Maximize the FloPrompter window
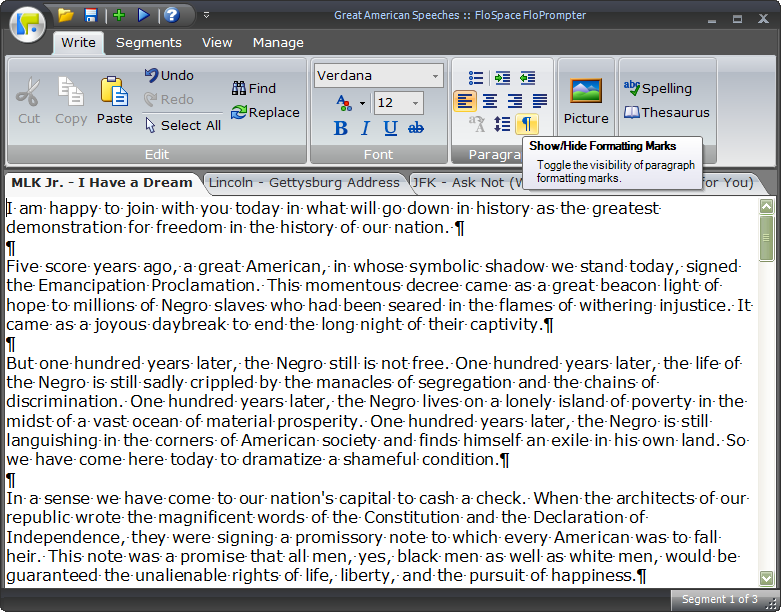This screenshot has width=781, height=612. tap(737, 19)
